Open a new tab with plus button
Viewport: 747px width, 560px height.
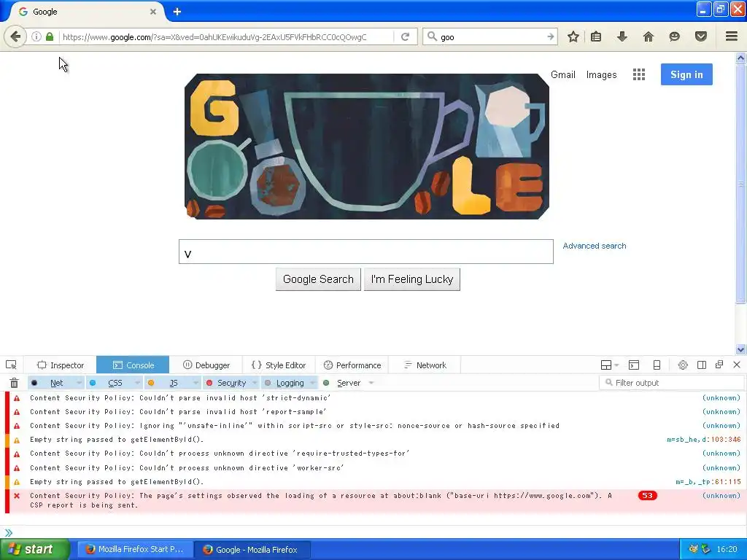(x=177, y=12)
